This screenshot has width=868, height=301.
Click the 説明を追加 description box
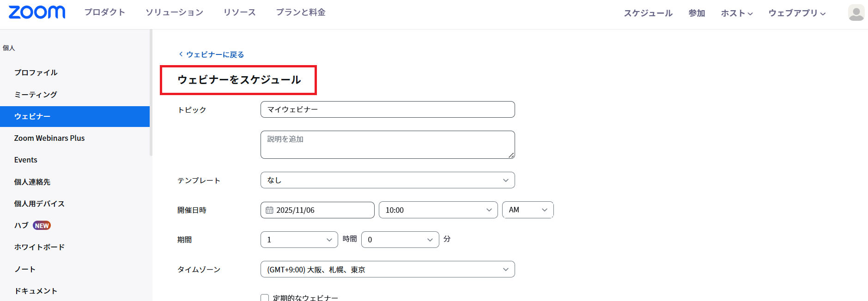[387, 144]
